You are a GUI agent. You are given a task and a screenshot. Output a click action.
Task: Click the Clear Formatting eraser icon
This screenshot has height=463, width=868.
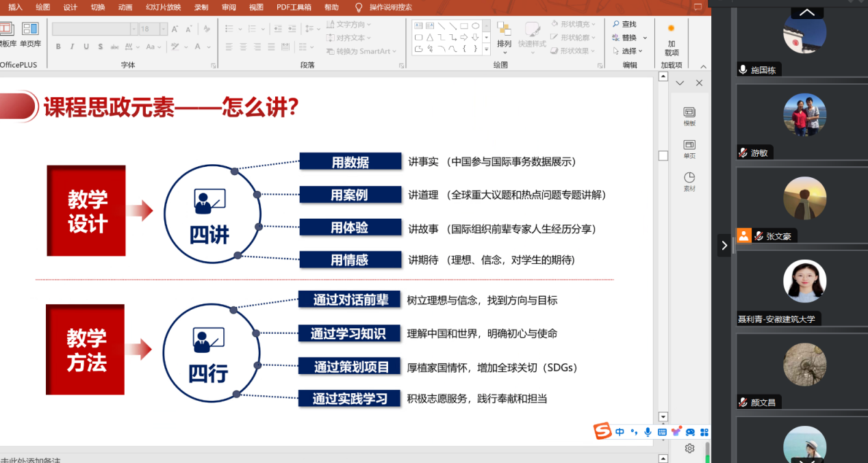click(x=207, y=29)
